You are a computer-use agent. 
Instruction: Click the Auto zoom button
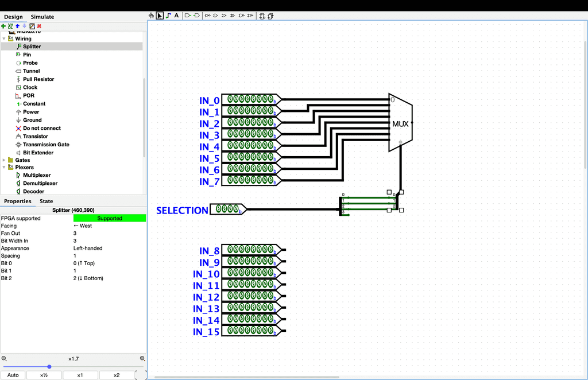pyautogui.click(x=13, y=375)
